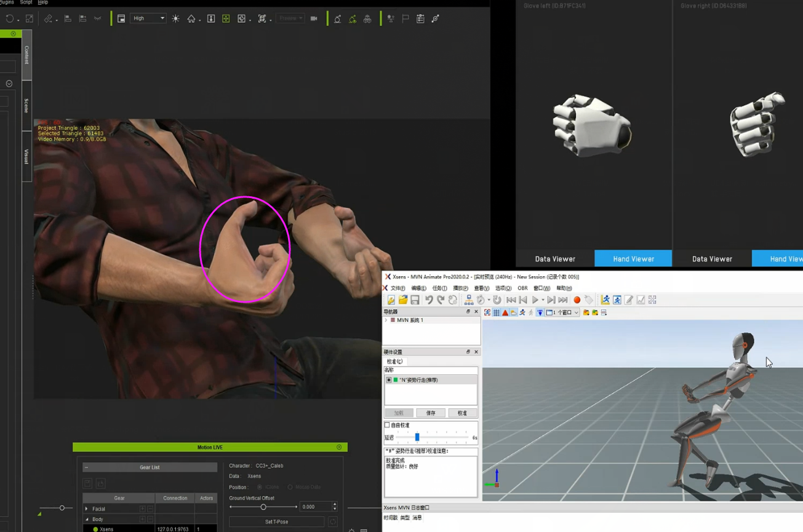Click the wrench configure icon in Xsens toolbar
Screen dimensions: 803x532
pyautogui.click(x=391, y=300)
